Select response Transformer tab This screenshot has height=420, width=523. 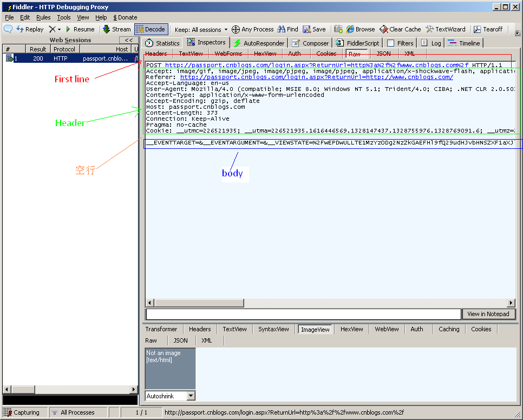pyautogui.click(x=161, y=329)
